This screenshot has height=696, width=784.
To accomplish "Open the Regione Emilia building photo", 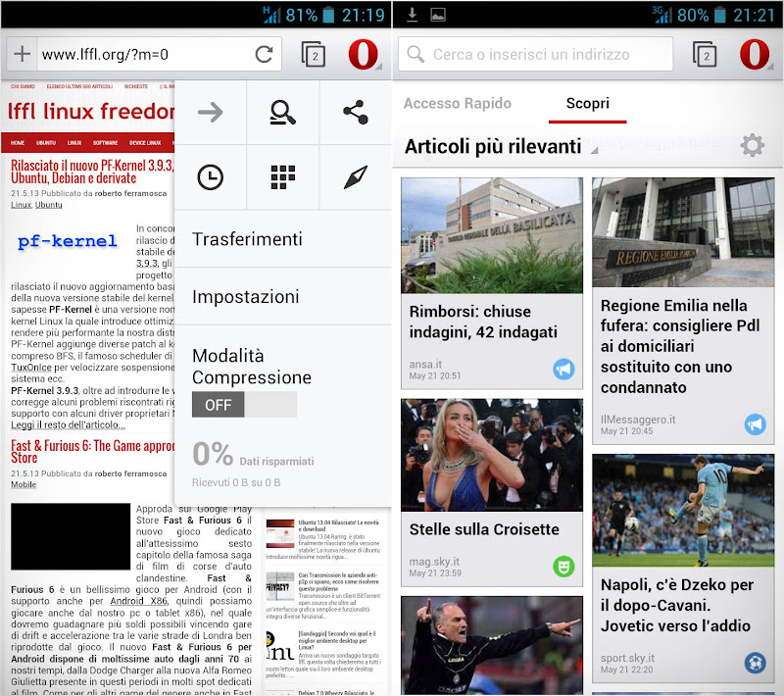I will coord(683,232).
